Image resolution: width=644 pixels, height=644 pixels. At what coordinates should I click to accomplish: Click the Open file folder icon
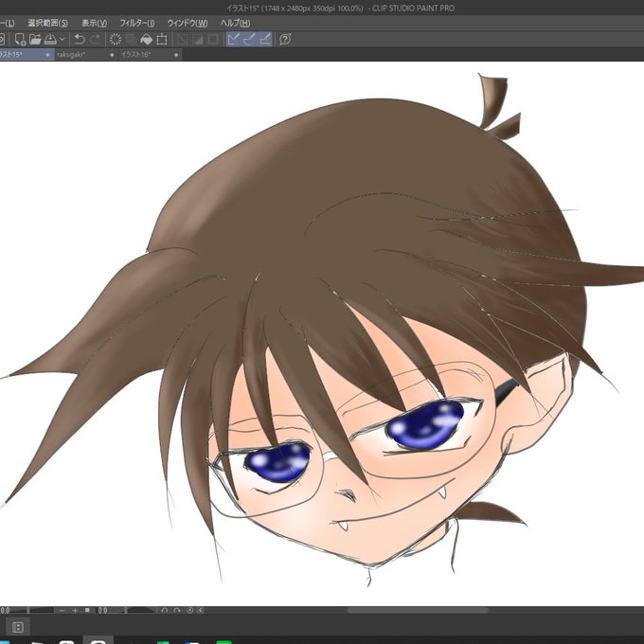[x=35, y=40]
